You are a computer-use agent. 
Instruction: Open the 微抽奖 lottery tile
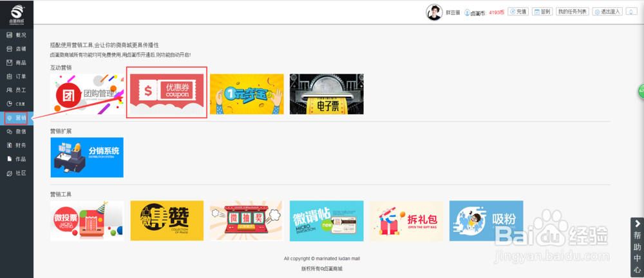247,221
